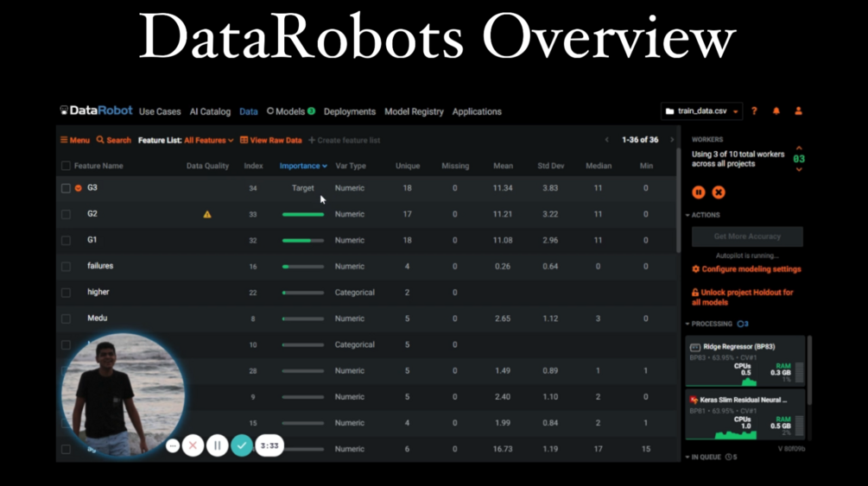868x486 pixels.
Task: Open the recorder more options dots
Action: [173, 445]
